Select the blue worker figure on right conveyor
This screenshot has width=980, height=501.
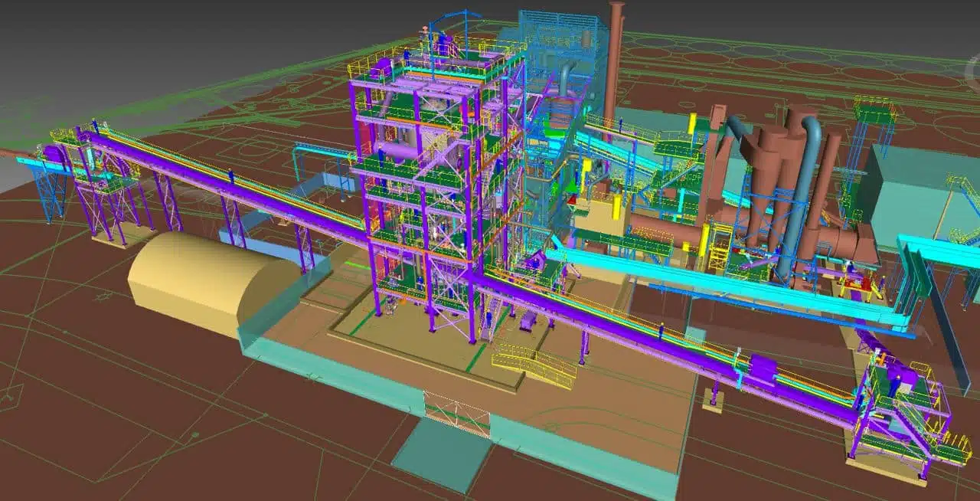[x=661, y=331]
